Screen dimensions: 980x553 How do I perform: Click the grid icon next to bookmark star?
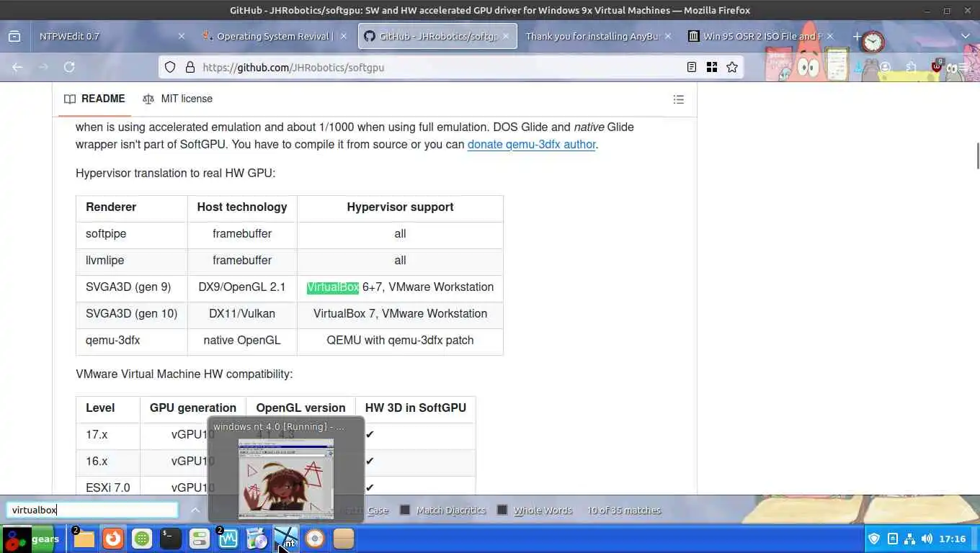point(712,67)
